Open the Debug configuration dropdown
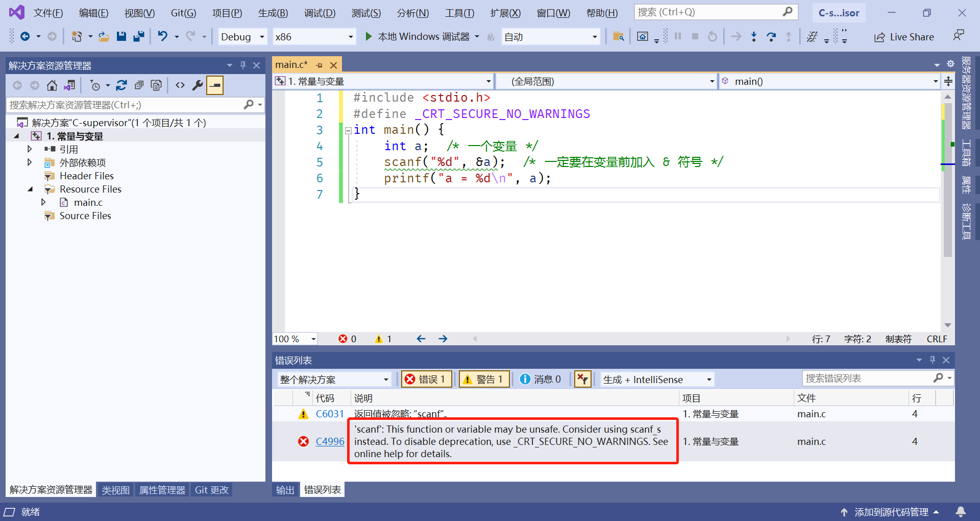Screen dimensions: 980x521 [x=243, y=37]
